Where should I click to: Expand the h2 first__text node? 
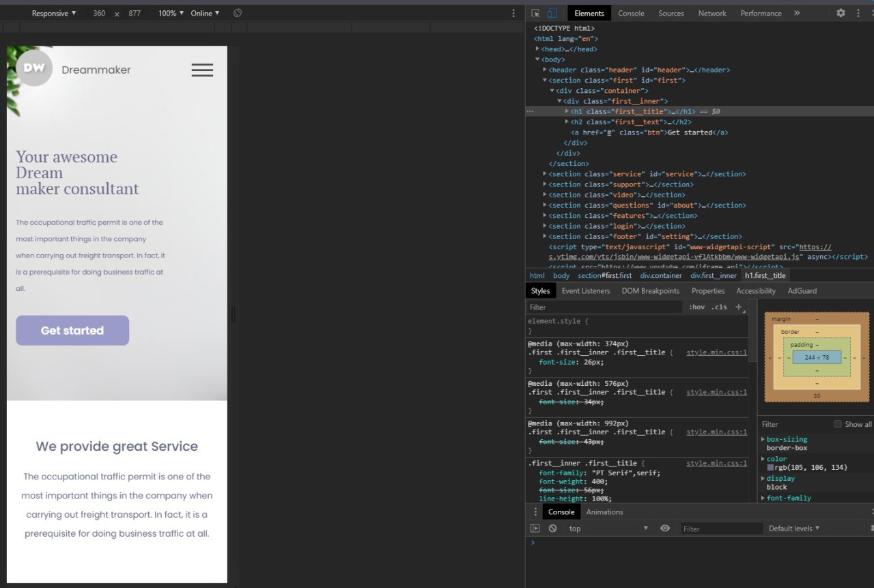tap(567, 122)
